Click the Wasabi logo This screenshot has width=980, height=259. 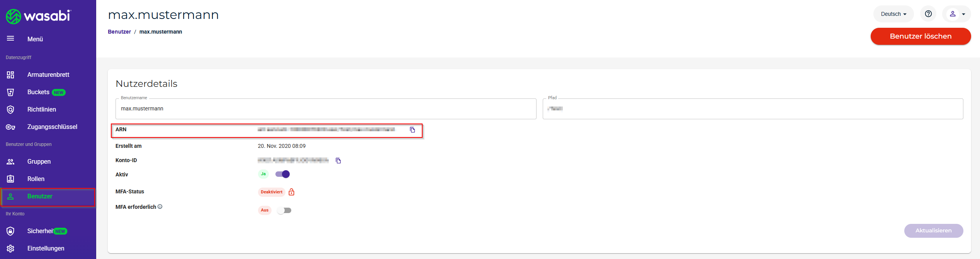pos(38,16)
